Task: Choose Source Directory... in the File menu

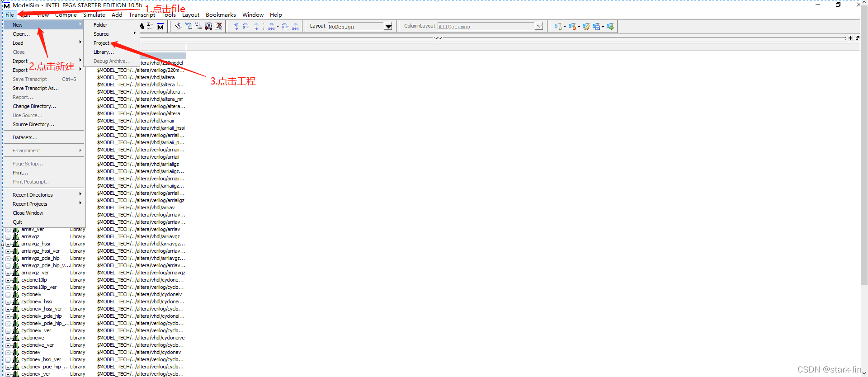Action: coord(44,124)
